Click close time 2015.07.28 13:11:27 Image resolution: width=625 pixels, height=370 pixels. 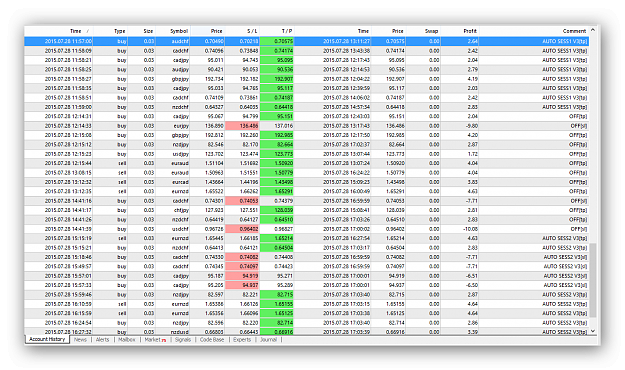346,41
